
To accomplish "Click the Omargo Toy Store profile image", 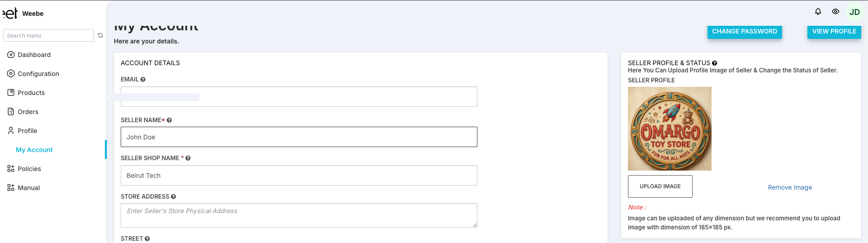I will 670,129.
